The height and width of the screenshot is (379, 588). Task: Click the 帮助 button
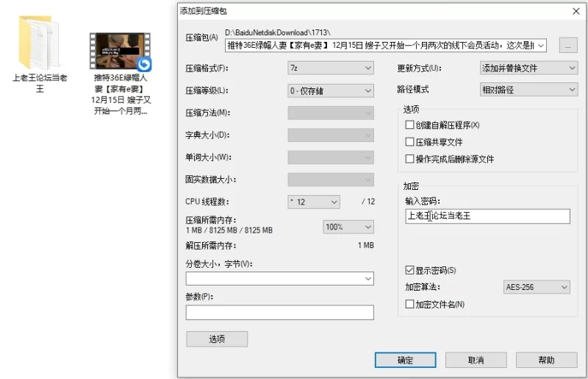tap(547, 360)
